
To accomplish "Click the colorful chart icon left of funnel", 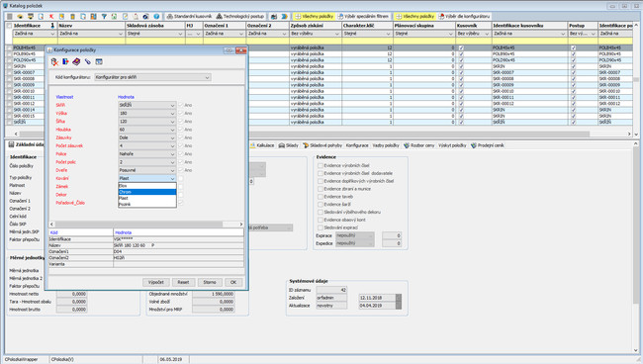I will pos(93,17).
